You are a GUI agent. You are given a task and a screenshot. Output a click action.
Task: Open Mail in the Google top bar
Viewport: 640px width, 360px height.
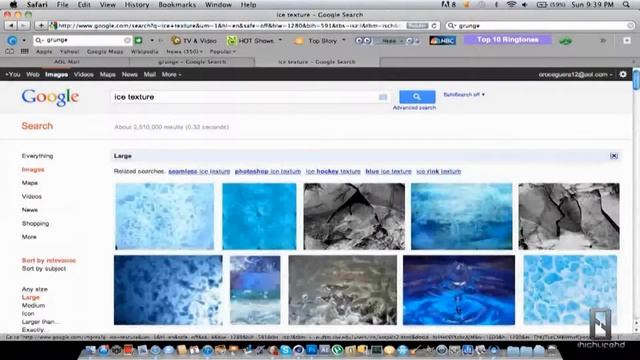coord(150,75)
